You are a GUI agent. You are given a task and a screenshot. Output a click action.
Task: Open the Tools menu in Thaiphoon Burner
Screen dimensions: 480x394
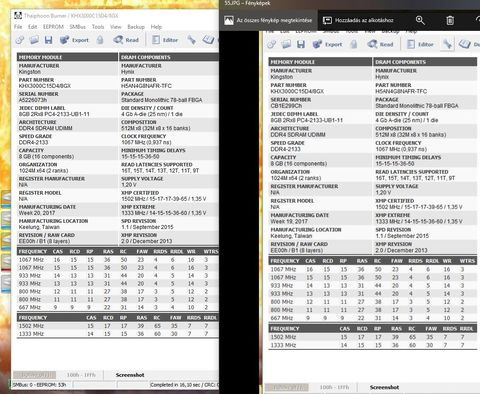pyautogui.click(x=98, y=27)
